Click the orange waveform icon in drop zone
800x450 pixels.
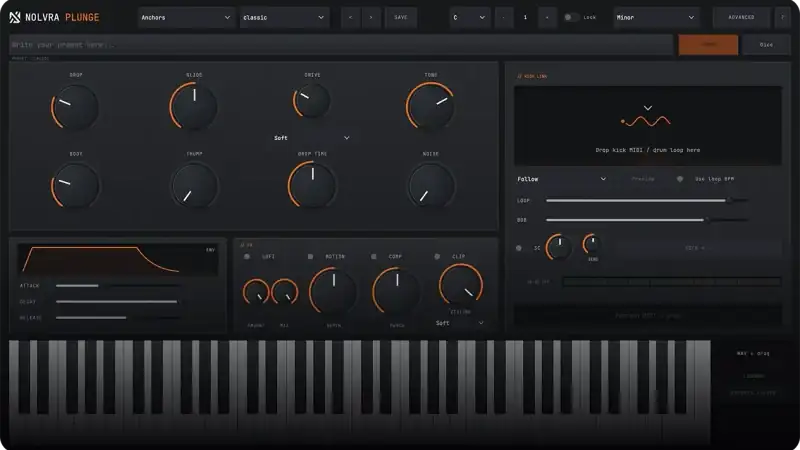point(646,121)
